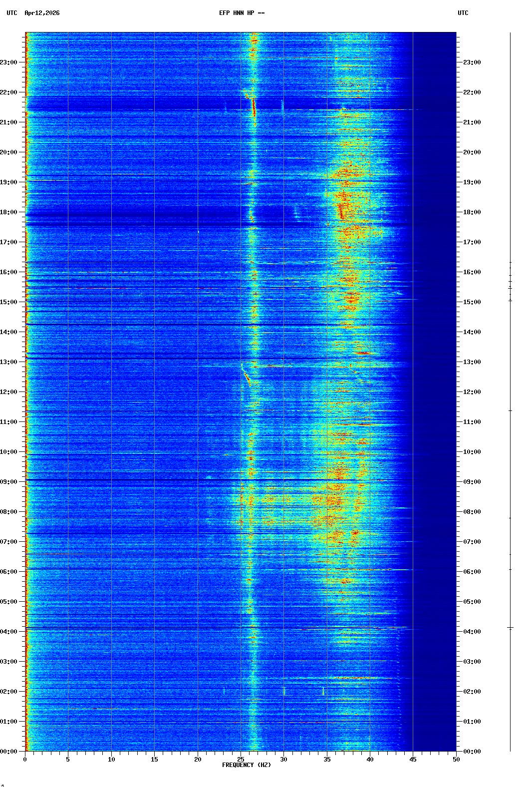Select the 23:00 label on left time axis
The image size is (532, 791).
(x=9, y=62)
